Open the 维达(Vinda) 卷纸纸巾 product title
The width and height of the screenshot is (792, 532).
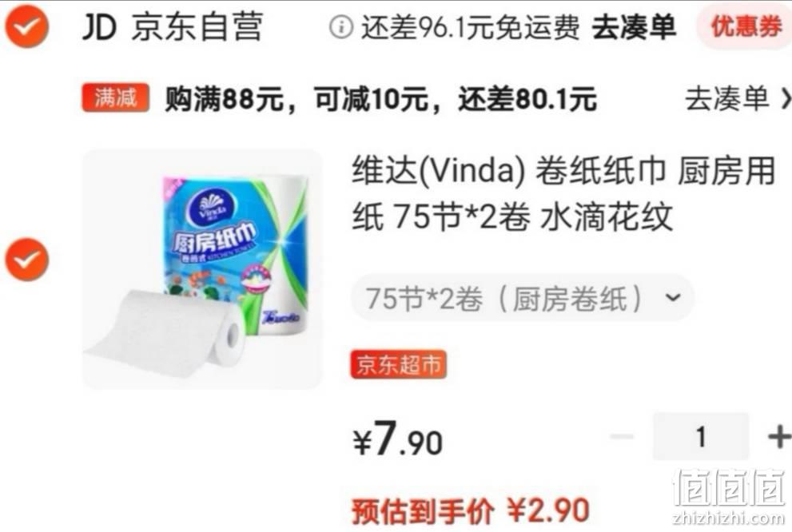point(563,193)
